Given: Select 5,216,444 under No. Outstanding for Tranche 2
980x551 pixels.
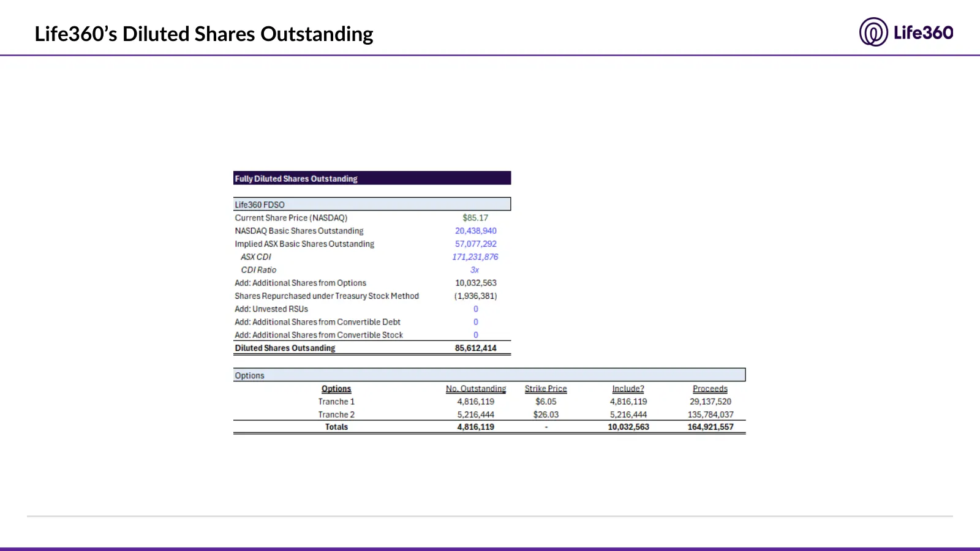Looking at the screenshot, I should pyautogui.click(x=476, y=414).
